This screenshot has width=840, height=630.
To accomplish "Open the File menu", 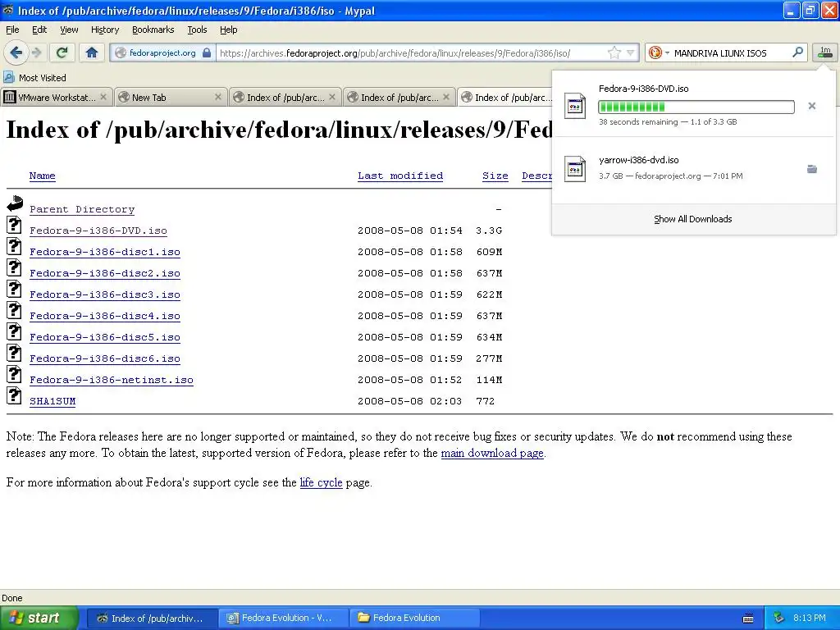I will [x=12, y=30].
